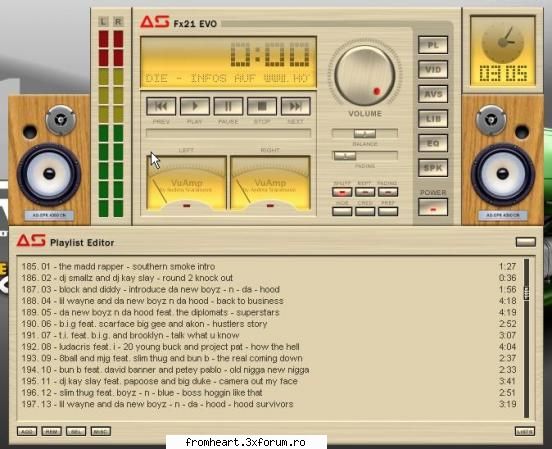Toggle the REPT repeat switch
The image size is (552, 449).
365,192
